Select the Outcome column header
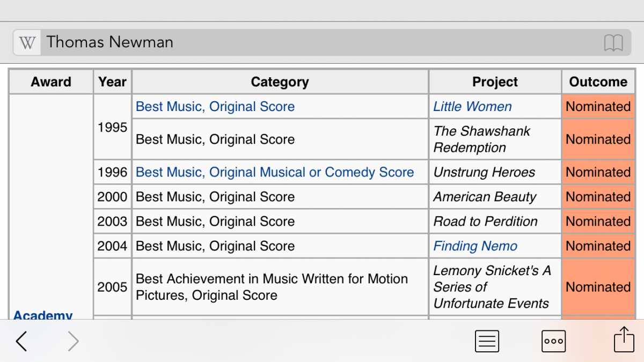 (598, 82)
